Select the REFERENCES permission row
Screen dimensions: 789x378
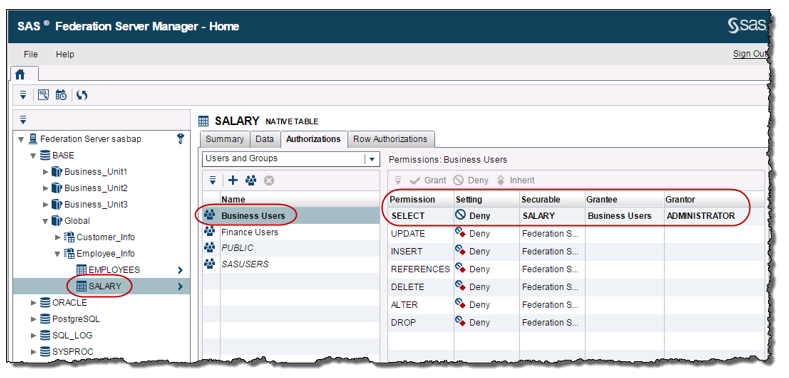coord(576,269)
